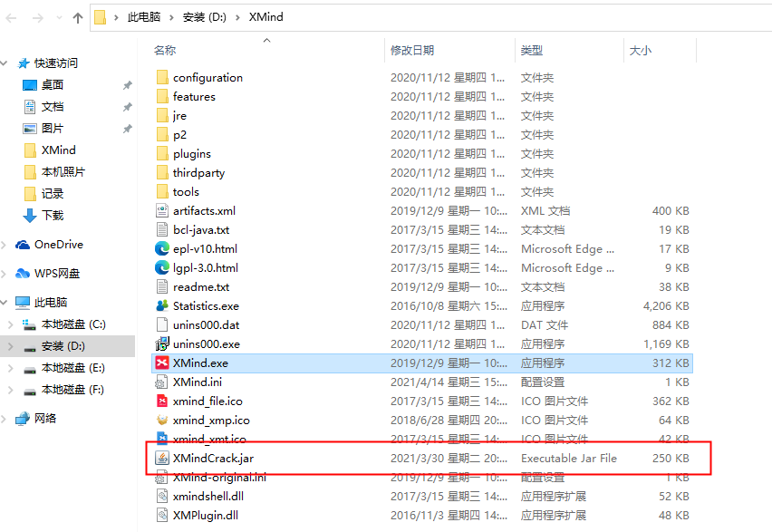Select the XMind-original.ini file name
Screen dimensions: 772x532
click(x=219, y=478)
